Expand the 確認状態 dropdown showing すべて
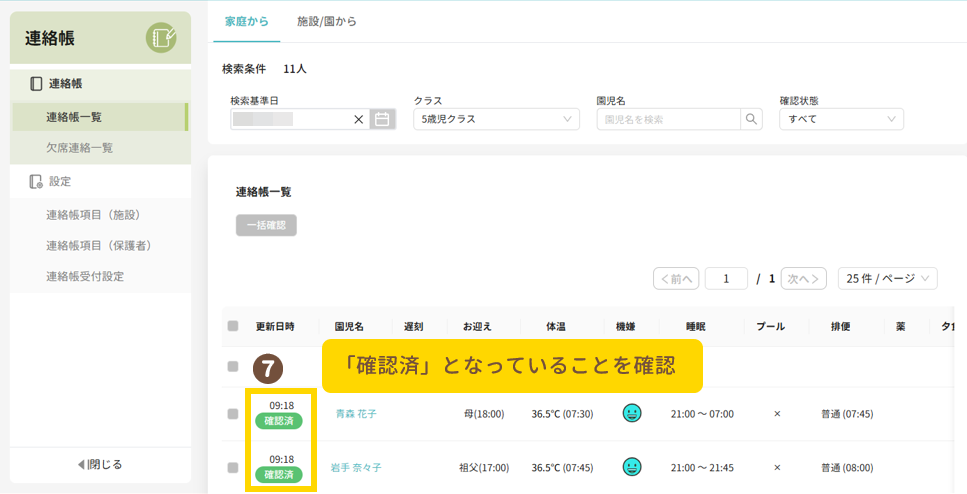This screenshot has width=967, height=494. pos(841,119)
